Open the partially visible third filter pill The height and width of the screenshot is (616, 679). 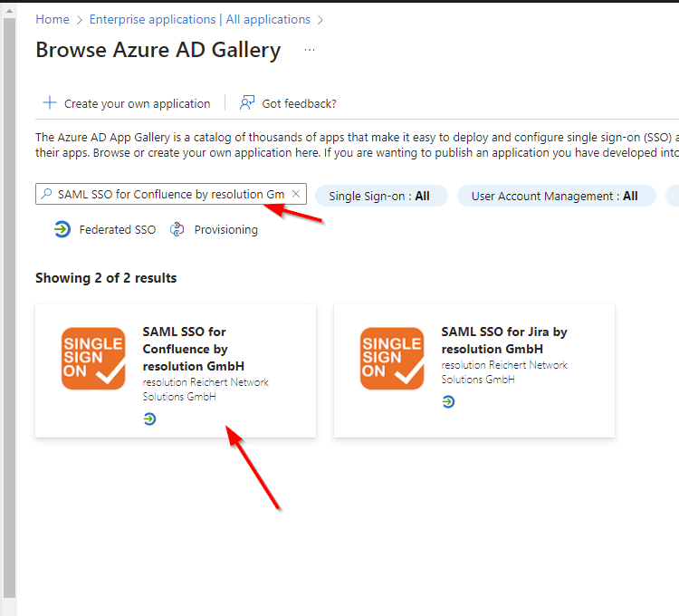coord(672,196)
